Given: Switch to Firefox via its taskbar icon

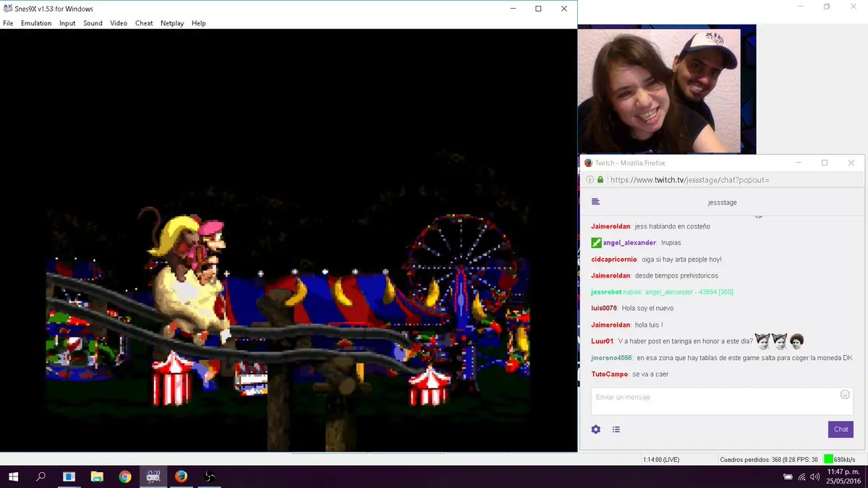Looking at the screenshot, I should click(x=181, y=476).
